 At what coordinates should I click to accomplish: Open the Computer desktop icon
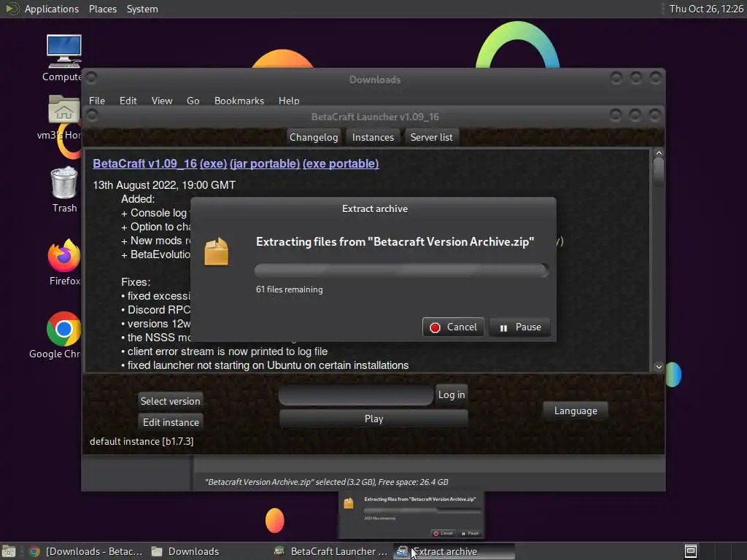pyautogui.click(x=64, y=52)
